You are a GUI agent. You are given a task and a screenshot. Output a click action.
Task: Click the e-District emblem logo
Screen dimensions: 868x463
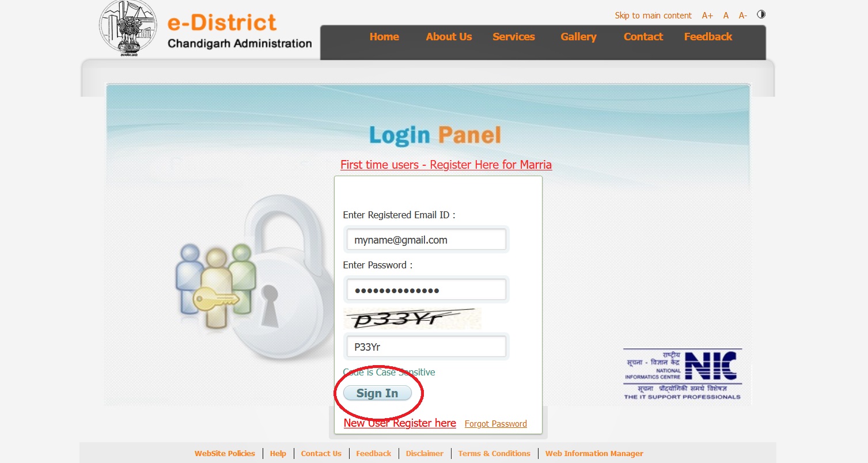pos(128,29)
